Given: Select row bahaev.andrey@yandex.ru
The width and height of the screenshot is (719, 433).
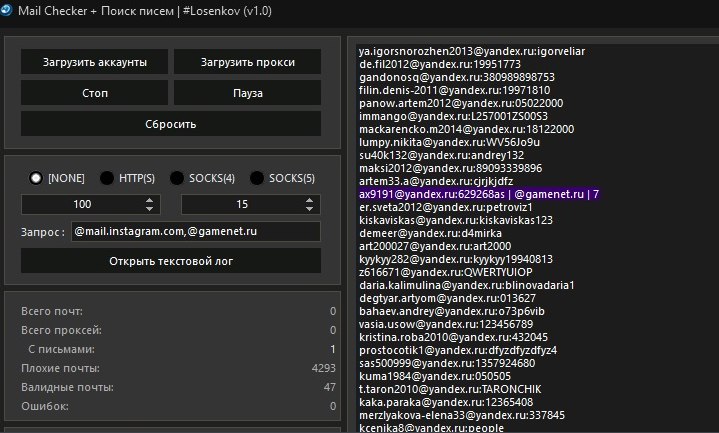Looking at the screenshot, I should (452, 311).
